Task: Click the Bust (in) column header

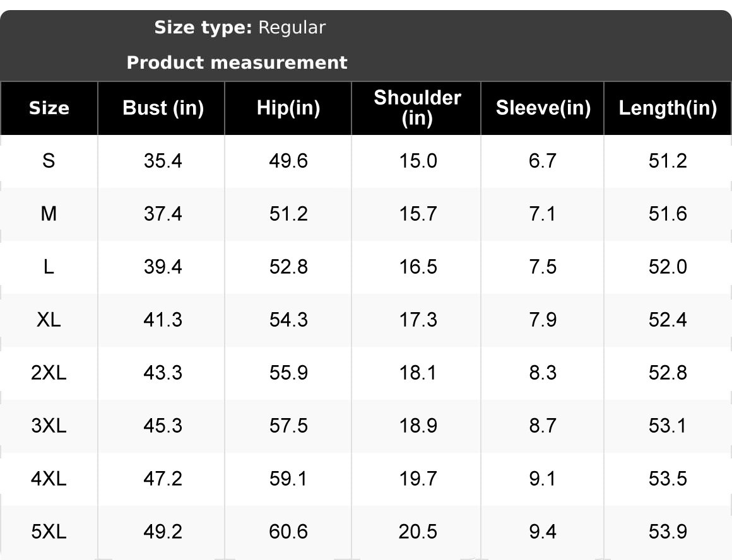Action: [x=163, y=108]
